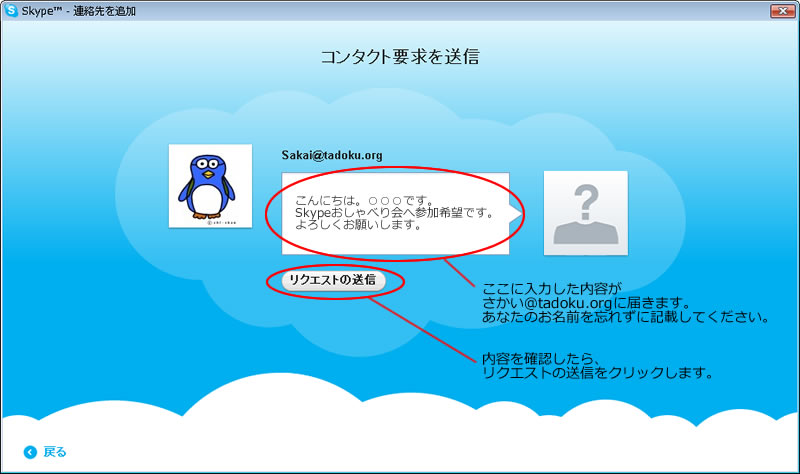Click the penguin profile picture
The width and height of the screenshot is (800, 474).
point(209,184)
